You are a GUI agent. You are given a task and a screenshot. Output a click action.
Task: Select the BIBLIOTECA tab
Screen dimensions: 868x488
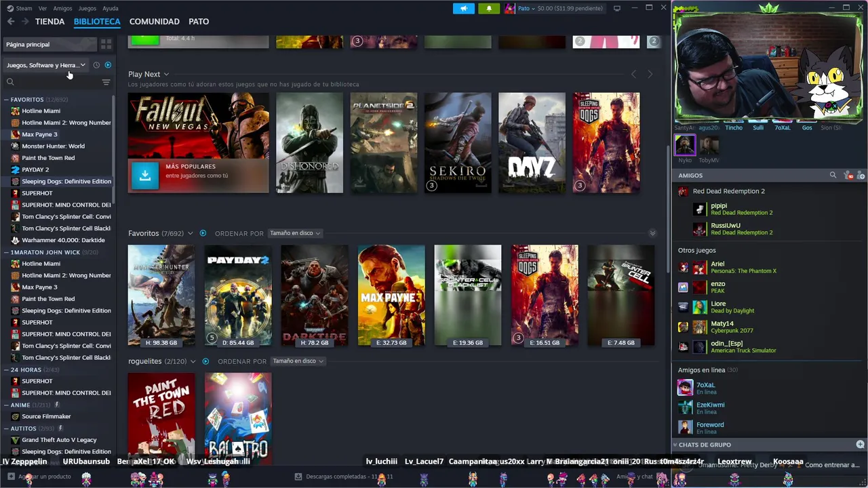97,22
